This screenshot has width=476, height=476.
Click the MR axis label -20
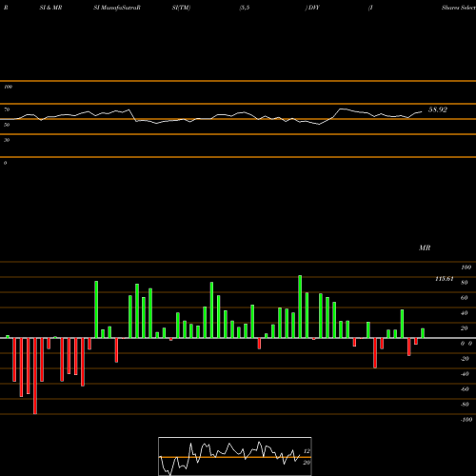click(465, 359)
